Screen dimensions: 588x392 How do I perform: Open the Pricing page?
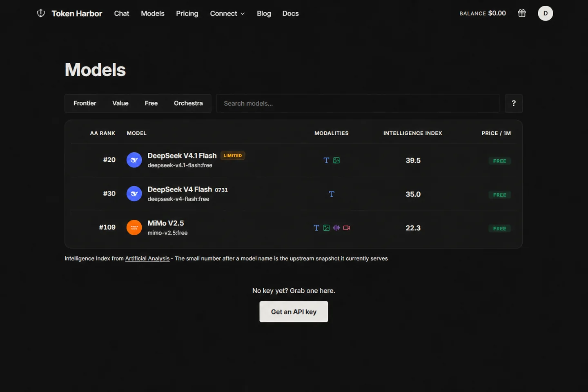click(187, 13)
